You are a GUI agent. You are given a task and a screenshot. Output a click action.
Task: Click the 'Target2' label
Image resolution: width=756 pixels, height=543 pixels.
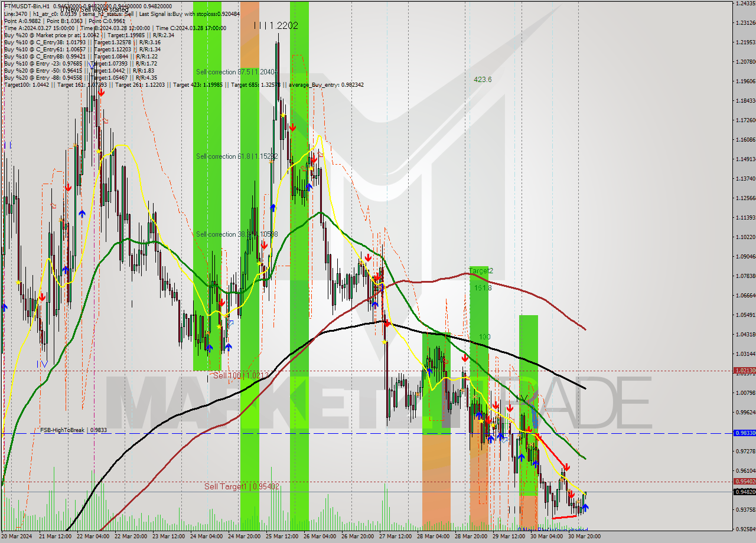(481, 270)
